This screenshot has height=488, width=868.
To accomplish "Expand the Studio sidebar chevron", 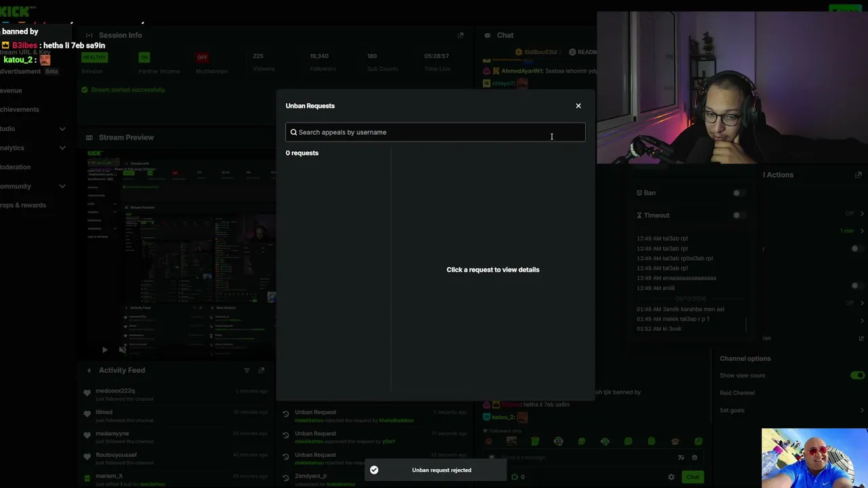I will 62,129.
